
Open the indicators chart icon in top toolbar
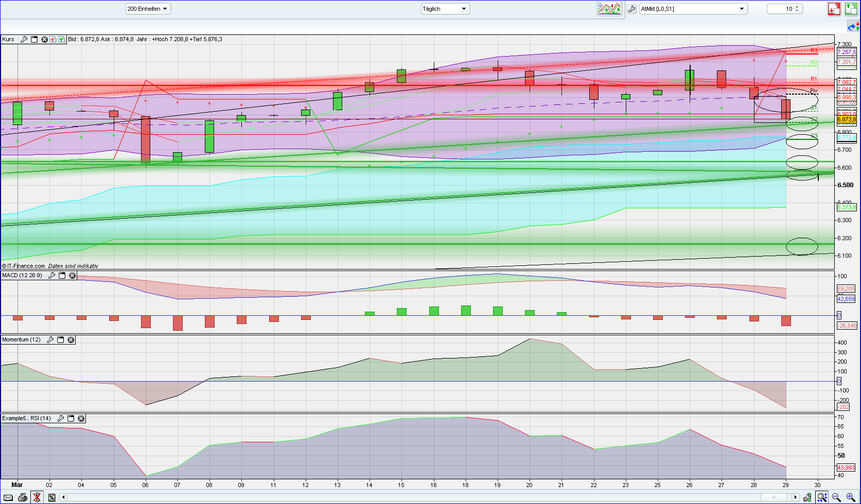609,9
